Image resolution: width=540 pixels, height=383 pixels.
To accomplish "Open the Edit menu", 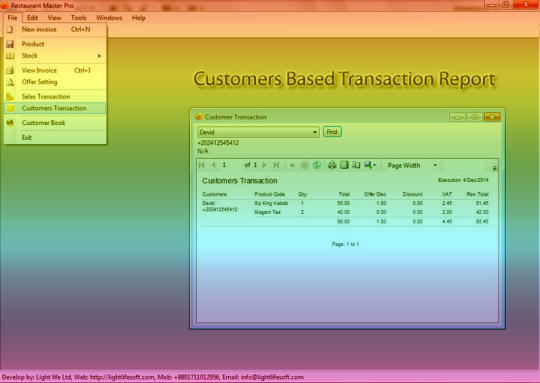I will click(x=32, y=18).
